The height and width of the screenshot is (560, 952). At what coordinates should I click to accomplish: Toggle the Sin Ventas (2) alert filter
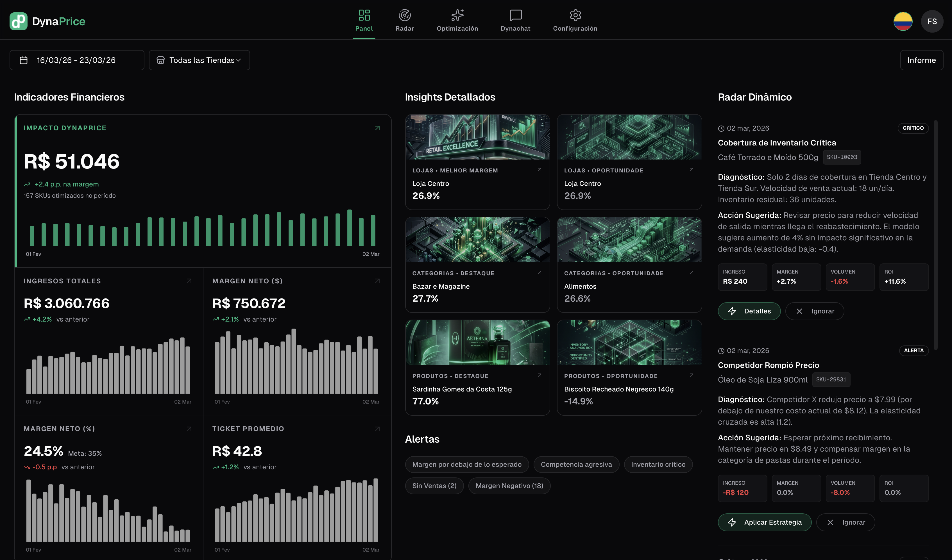(434, 486)
